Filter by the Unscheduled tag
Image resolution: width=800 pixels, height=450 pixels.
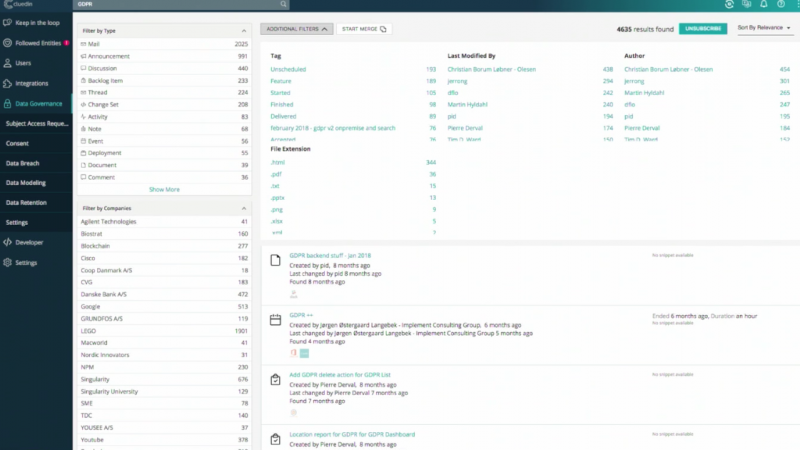(x=288, y=69)
